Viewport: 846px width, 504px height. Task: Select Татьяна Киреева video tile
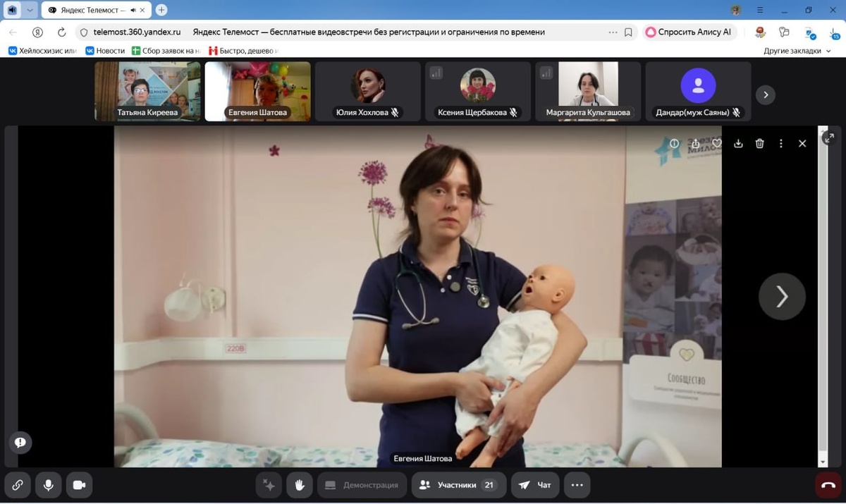pyautogui.click(x=148, y=92)
